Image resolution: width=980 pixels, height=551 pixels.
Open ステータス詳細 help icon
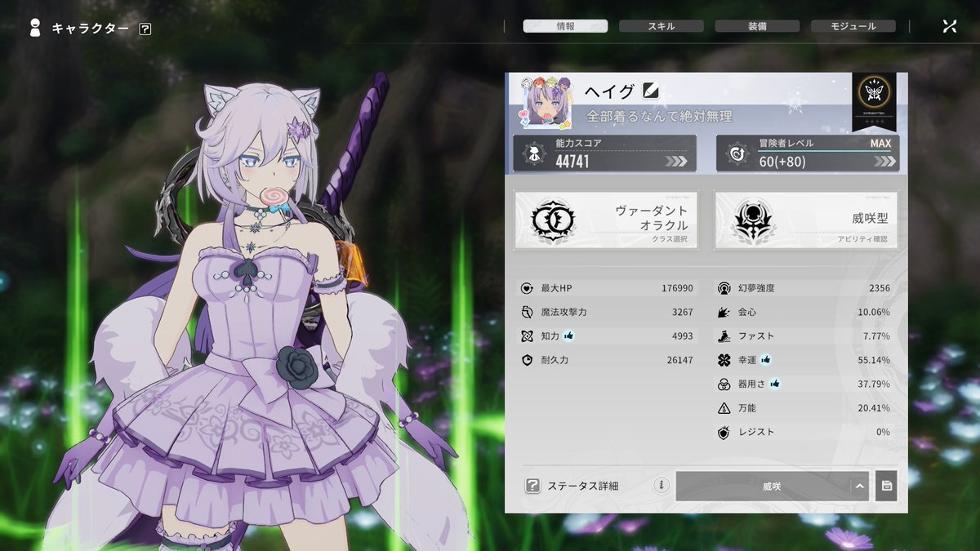[532, 486]
